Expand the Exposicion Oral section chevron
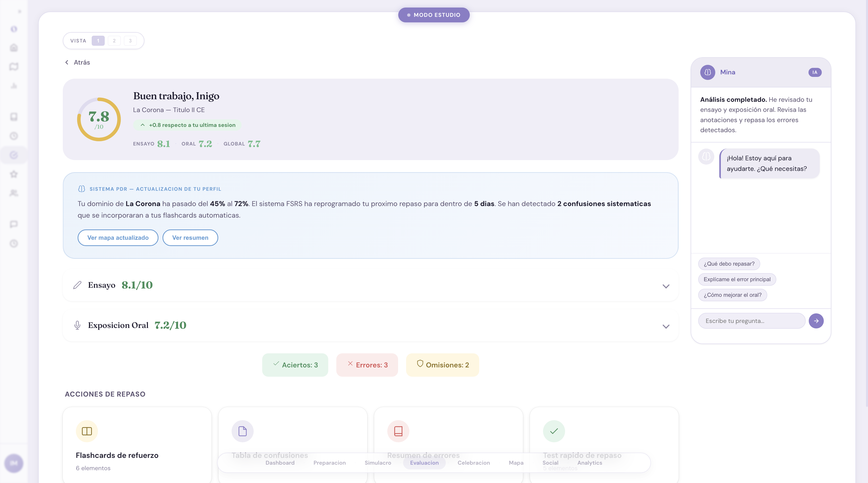 click(666, 326)
